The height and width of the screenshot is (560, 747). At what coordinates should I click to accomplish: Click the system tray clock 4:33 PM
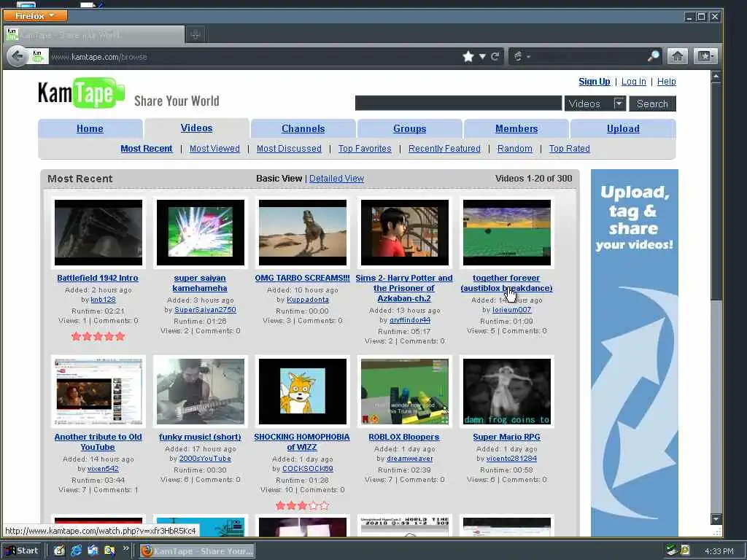coord(719,551)
